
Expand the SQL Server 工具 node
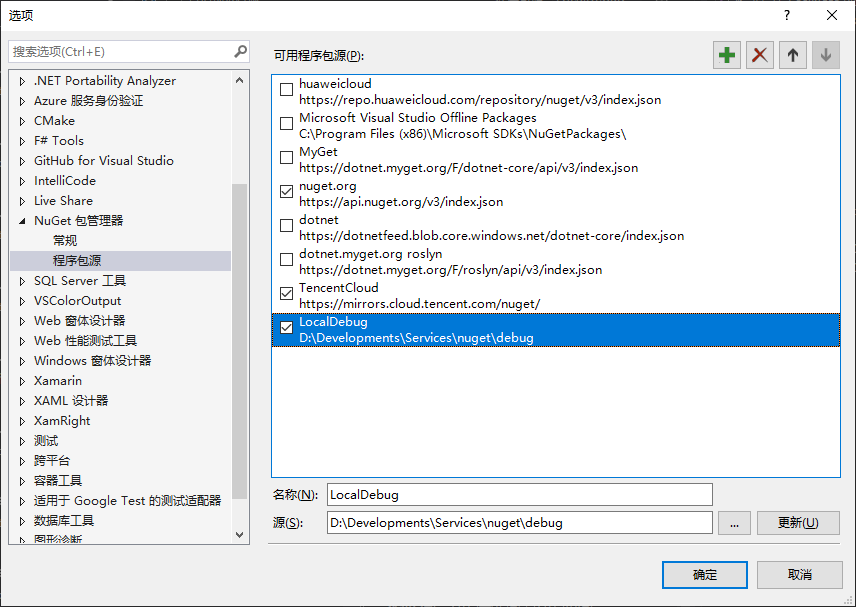(22, 282)
